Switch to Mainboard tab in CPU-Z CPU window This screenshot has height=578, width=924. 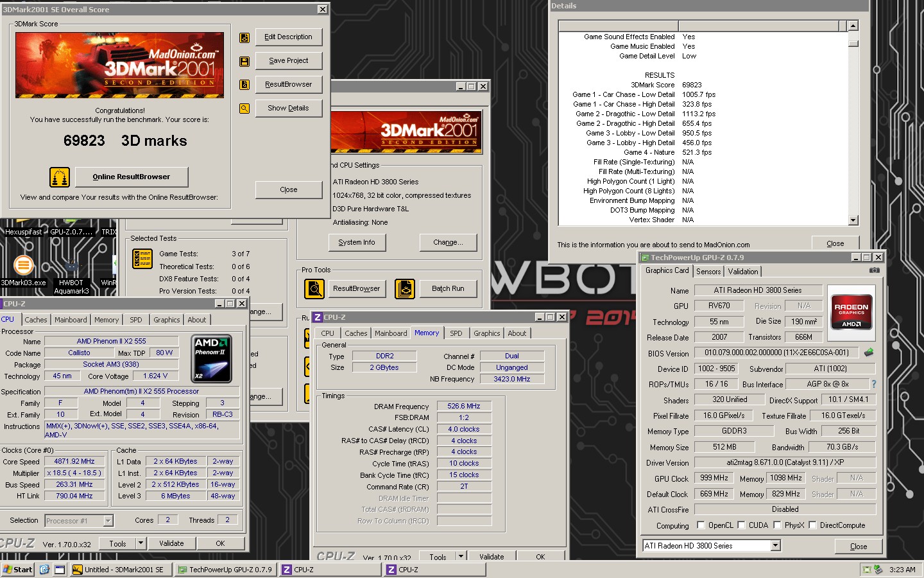tap(71, 320)
